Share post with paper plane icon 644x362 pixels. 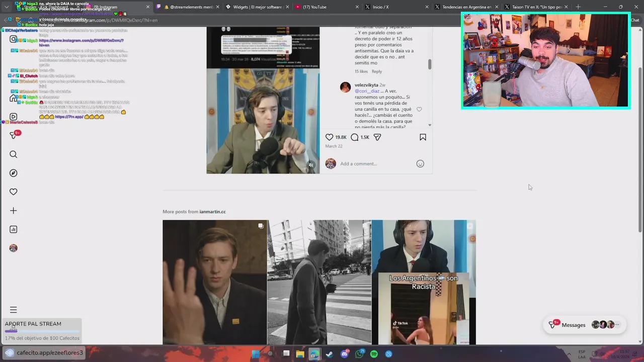click(x=377, y=137)
